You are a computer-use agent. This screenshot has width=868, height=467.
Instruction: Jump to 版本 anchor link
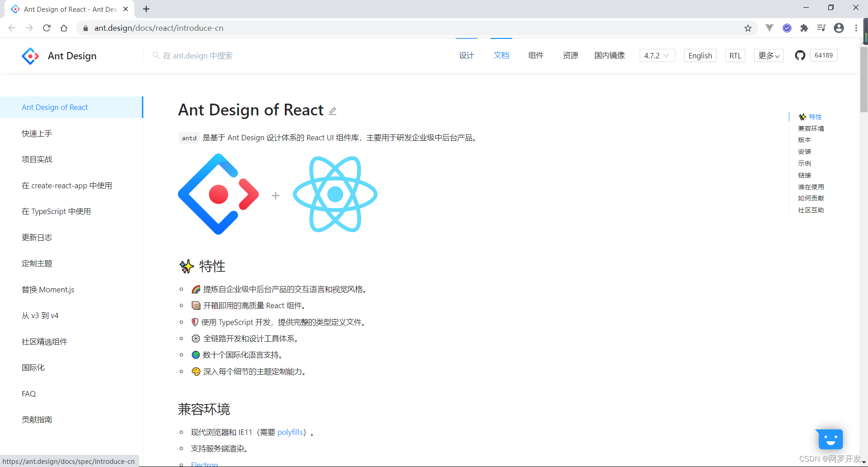coord(805,140)
